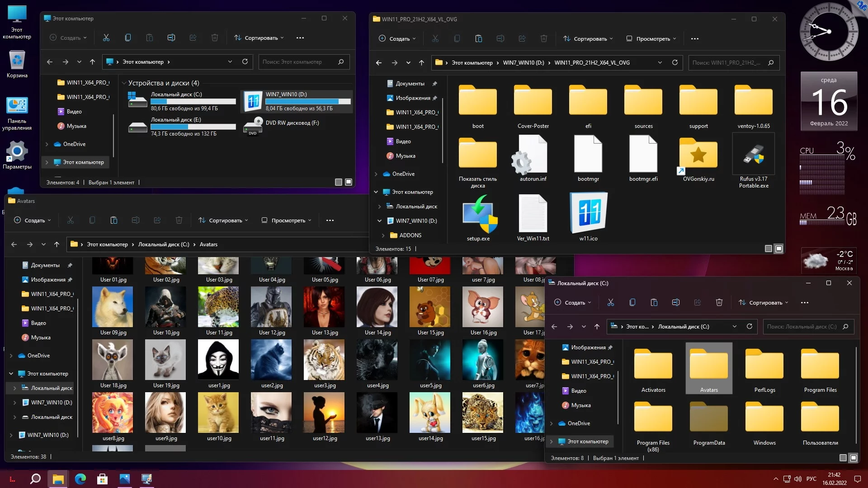Click Локальный диск (C:) breadcrumb in Avatars address bar
The height and width of the screenshot is (488, 868).
click(x=164, y=244)
